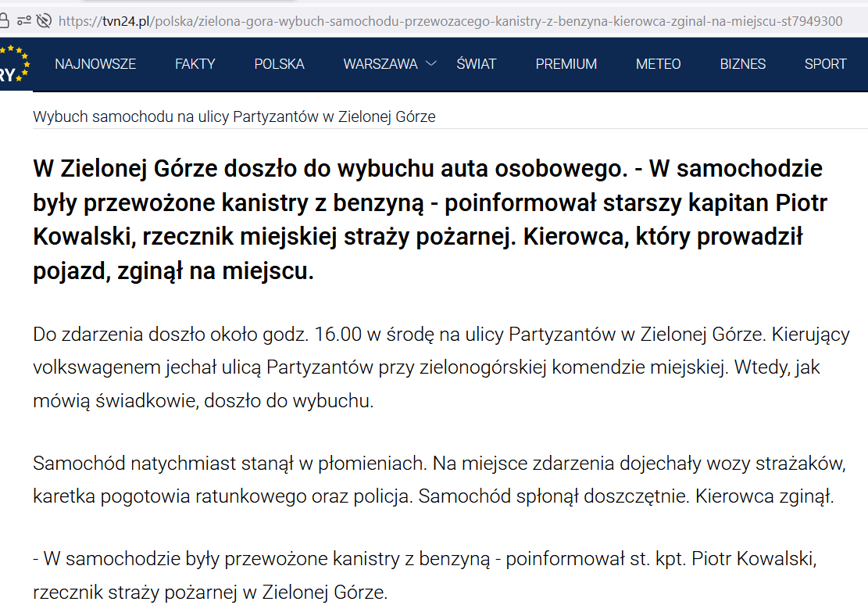Open the ŚWIAT section

(476, 64)
